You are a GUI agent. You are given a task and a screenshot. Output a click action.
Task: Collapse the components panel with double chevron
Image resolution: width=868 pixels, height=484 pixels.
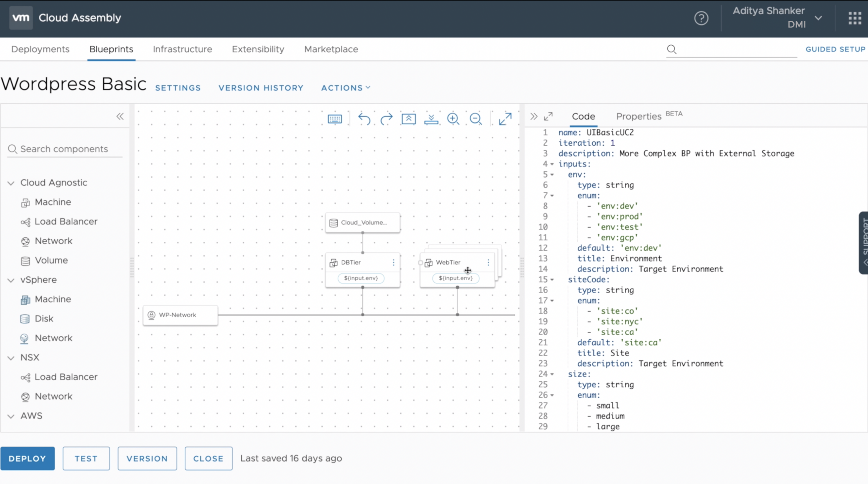pos(120,117)
